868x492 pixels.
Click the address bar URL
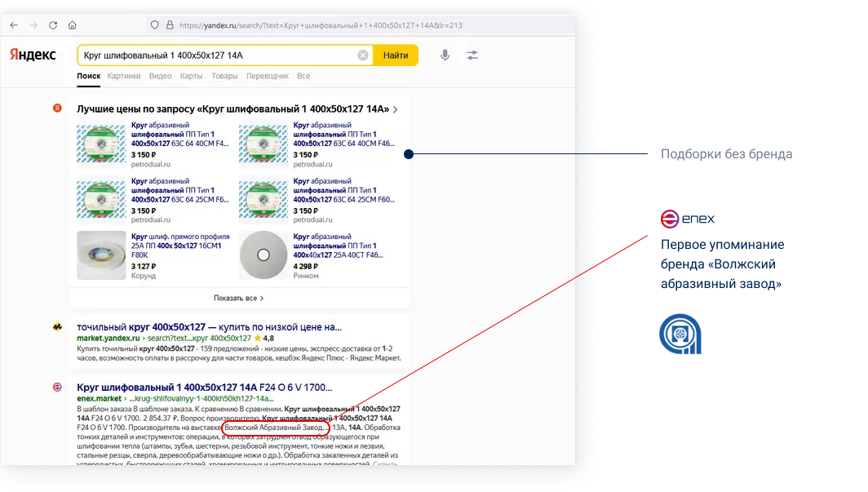(321, 25)
